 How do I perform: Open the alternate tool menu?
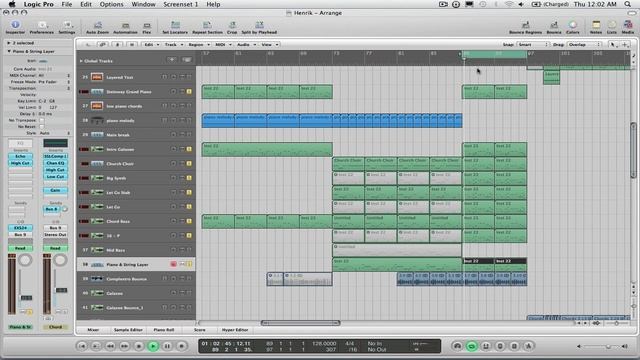[x=625, y=44]
